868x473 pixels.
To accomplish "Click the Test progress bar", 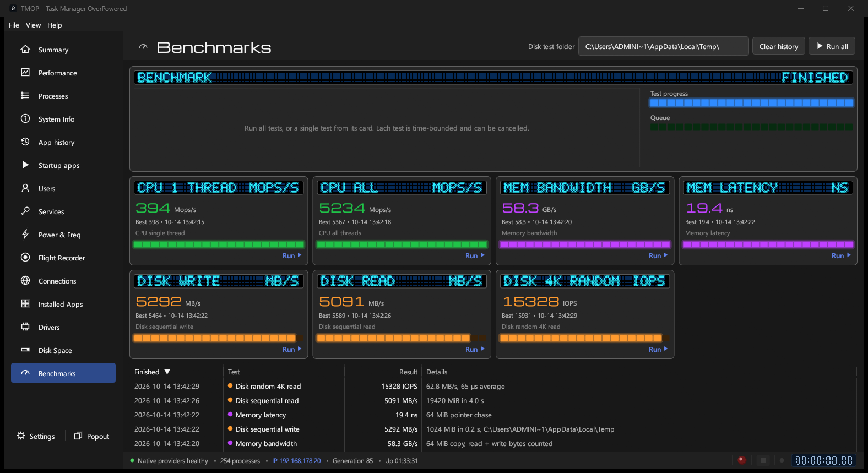I will coord(752,103).
